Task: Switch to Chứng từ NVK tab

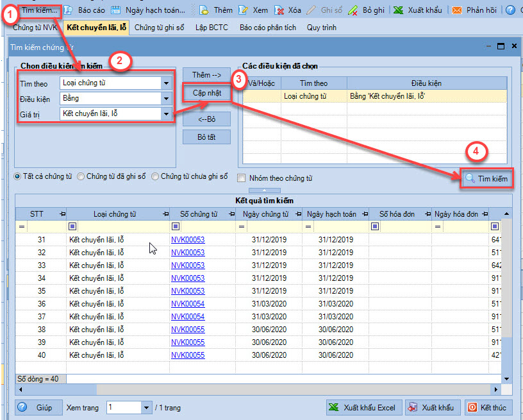Action: tap(35, 28)
